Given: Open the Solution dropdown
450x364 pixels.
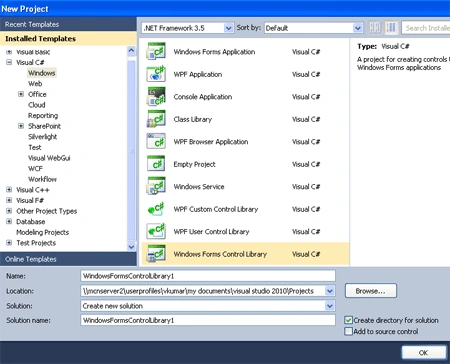Looking at the screenshot, I should click(329, 306).
